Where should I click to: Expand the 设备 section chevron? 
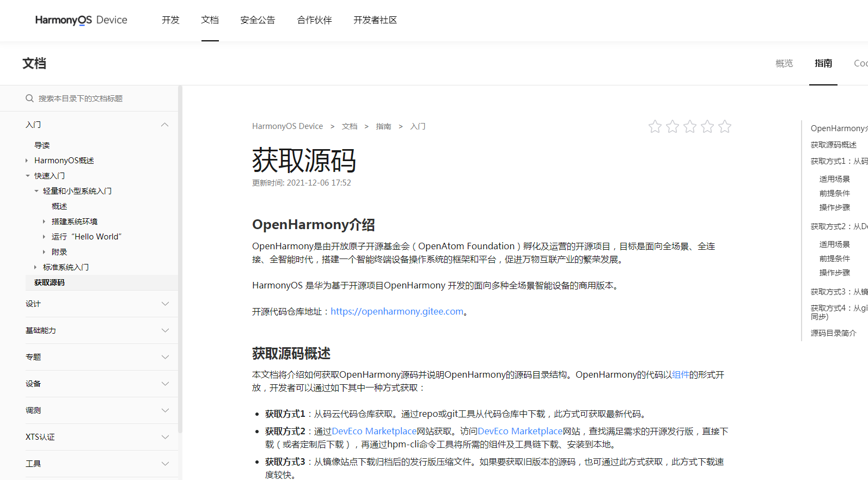coord(165,384)
